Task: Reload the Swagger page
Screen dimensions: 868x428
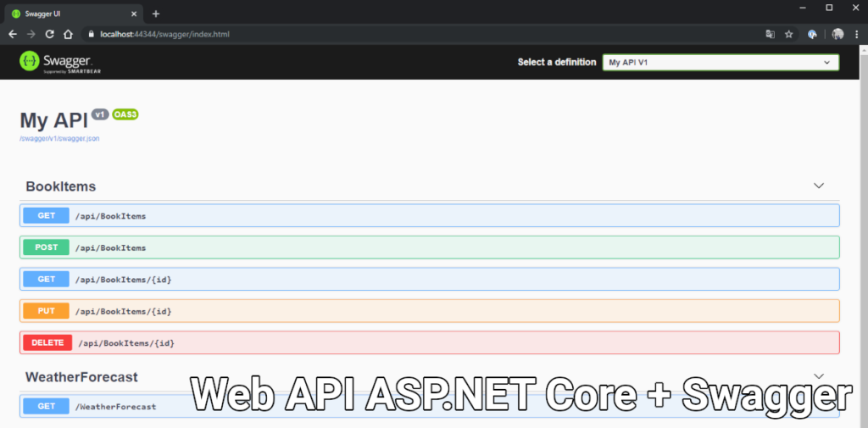Action: (x=49, y=35)
